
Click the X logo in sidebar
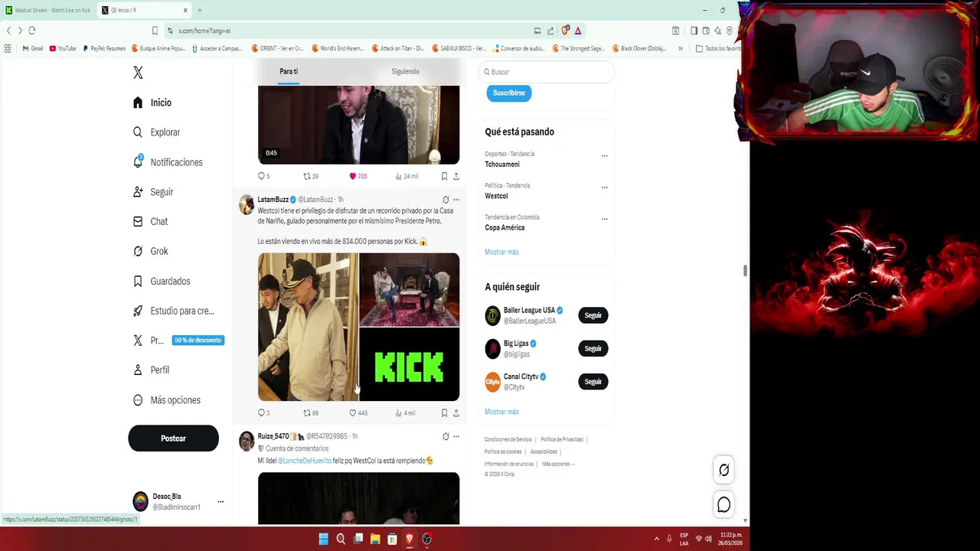click(138, 73)
